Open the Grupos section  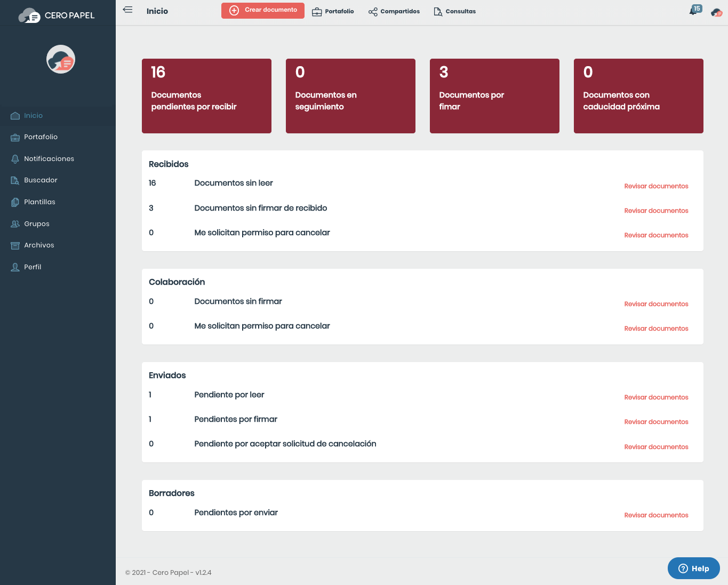point(37,223)
